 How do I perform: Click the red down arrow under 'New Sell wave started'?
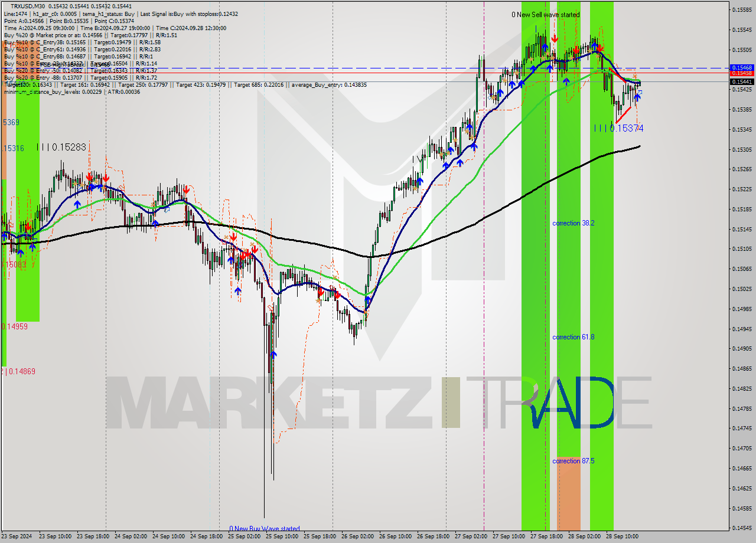click(x=555, y=39)
